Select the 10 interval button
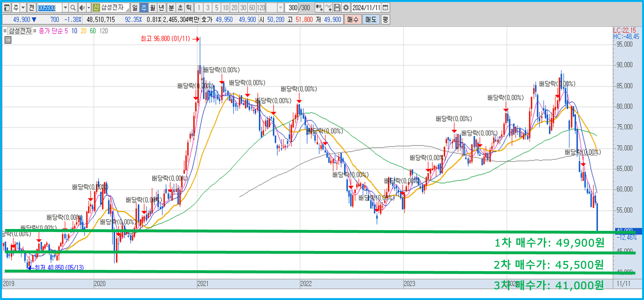The image size is (644, 300). click(226, 7)
